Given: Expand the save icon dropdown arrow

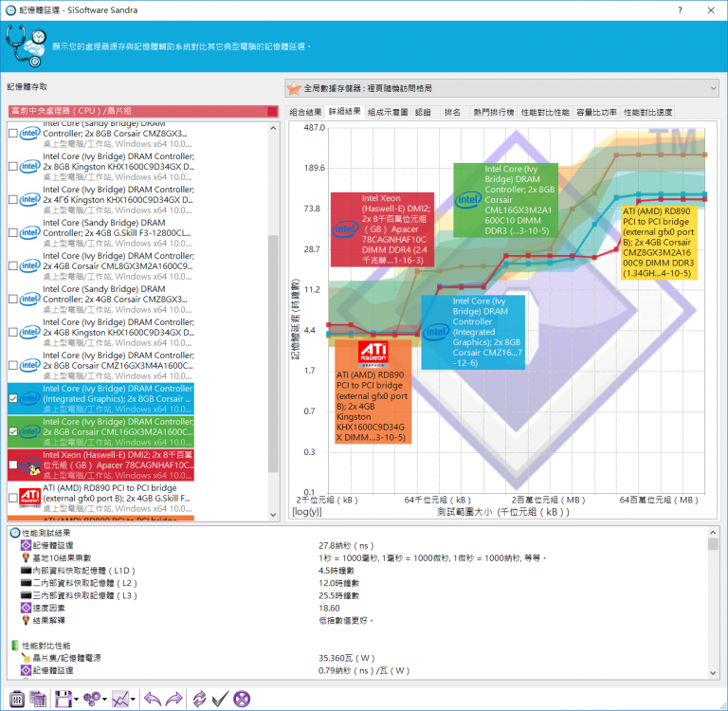Looking at the screenshot, I should pyautogui.click(x=76, y=699).
